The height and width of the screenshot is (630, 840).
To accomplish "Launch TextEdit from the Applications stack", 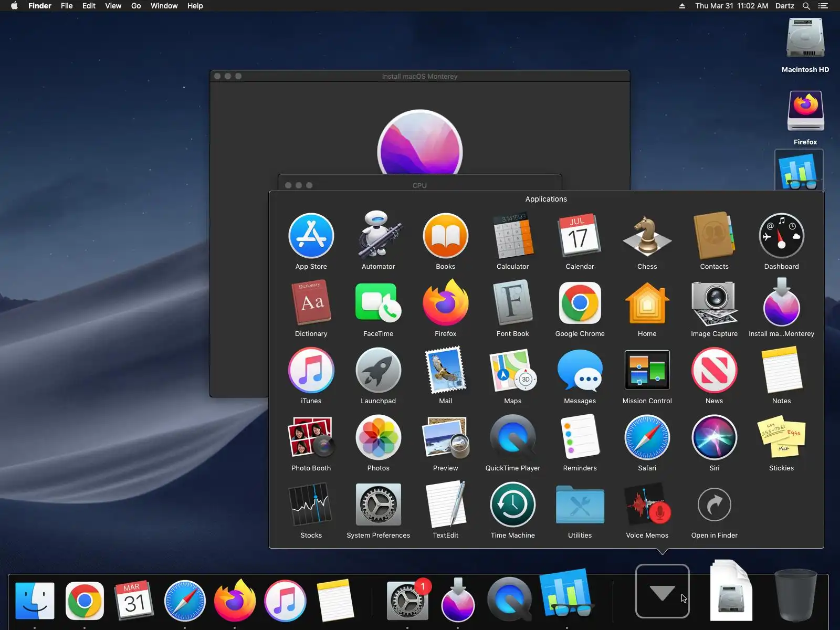I will coord(445,505).
